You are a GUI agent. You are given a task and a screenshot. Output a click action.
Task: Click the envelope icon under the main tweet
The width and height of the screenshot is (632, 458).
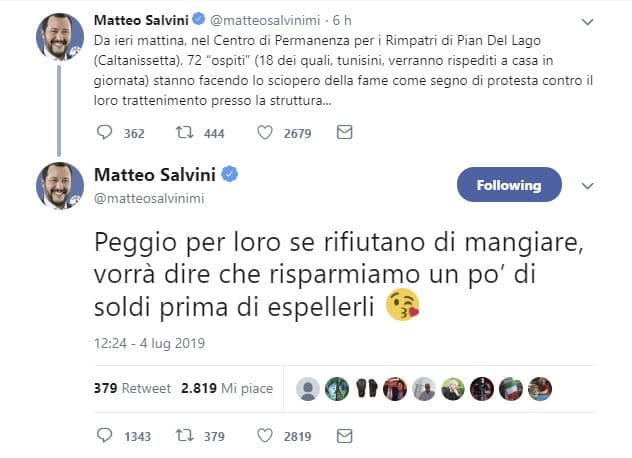click(344, 436)
